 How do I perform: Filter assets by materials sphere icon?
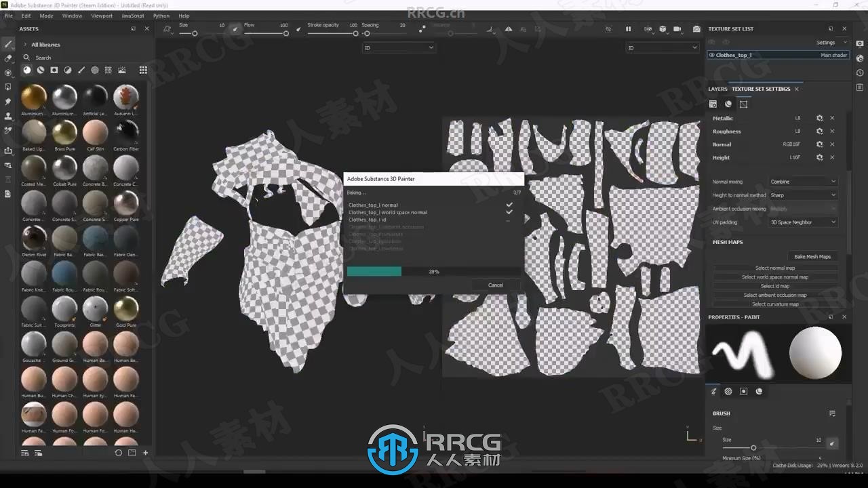tap(27, 70)
